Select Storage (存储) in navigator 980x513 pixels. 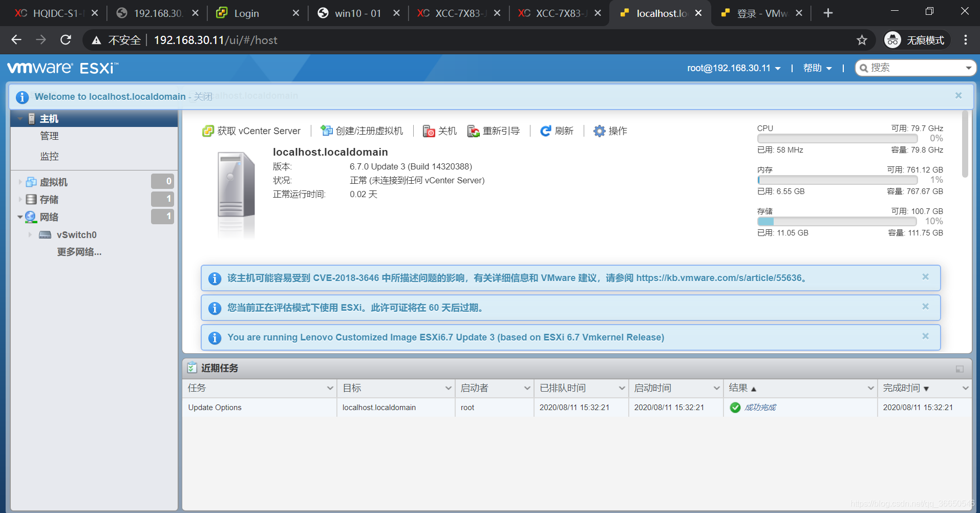click(x=49, y=199)
